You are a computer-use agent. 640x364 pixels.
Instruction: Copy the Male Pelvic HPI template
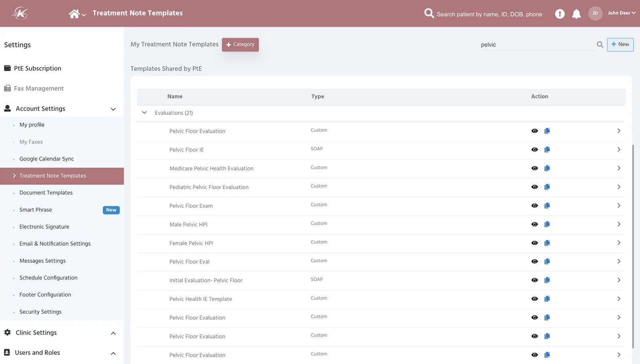click(x=547, y=224)
